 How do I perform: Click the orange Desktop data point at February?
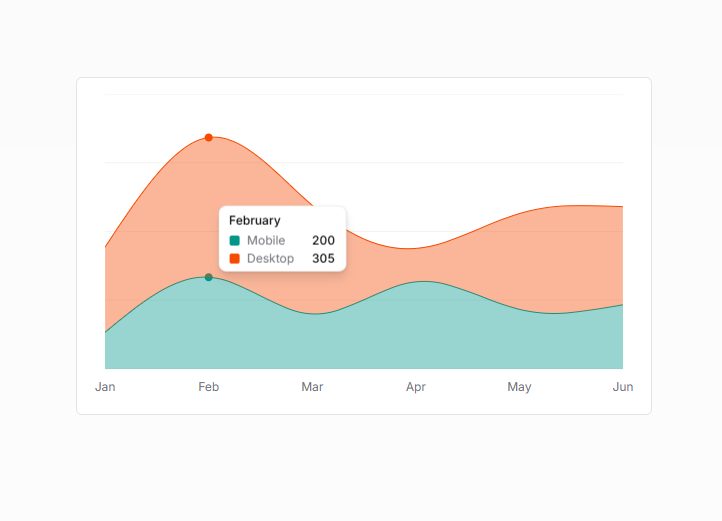click(x=208, y=137)
